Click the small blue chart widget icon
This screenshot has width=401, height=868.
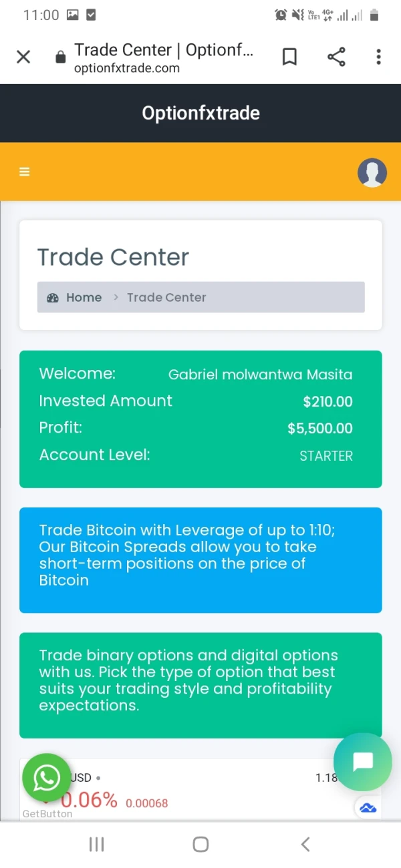point(368,808)
